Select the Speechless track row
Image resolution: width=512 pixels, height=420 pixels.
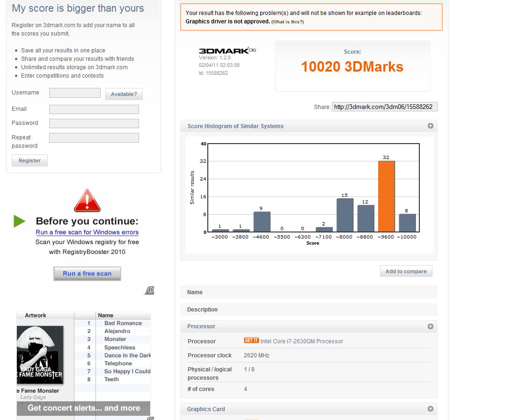(x=113, y=348)
